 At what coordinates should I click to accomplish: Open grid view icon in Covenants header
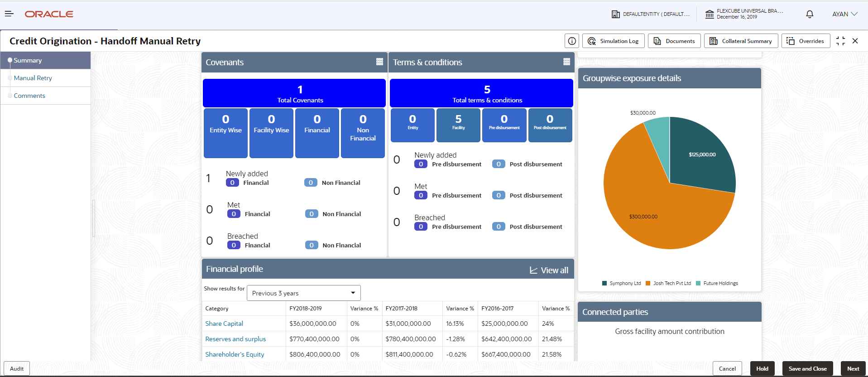coord(379,62)
